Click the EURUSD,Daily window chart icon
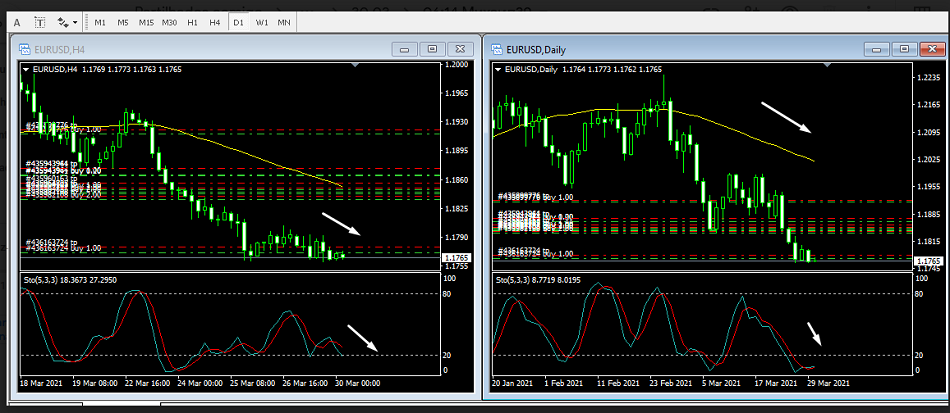 point(496,48)
